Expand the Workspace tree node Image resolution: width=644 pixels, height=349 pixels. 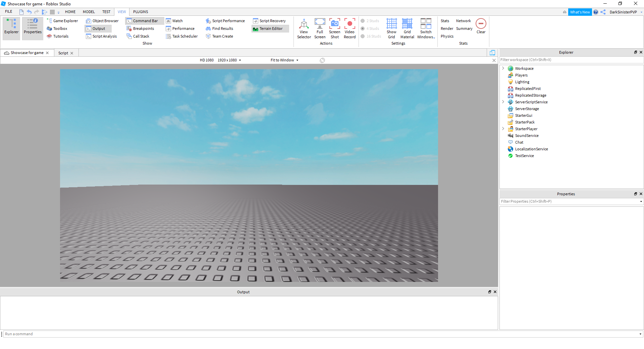pos(503,68)
